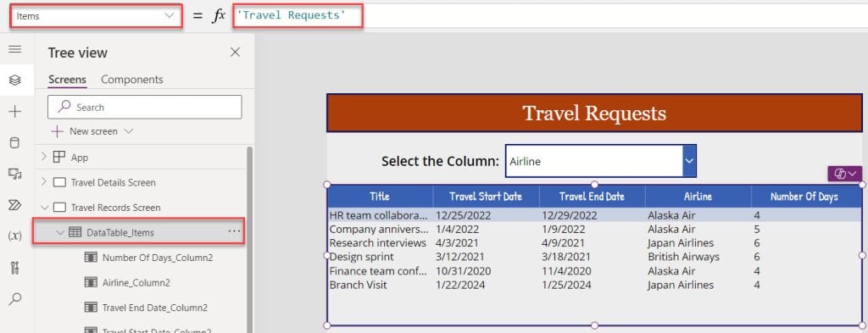Select Travel End Date_Column2 tree item

click(154, 308)
